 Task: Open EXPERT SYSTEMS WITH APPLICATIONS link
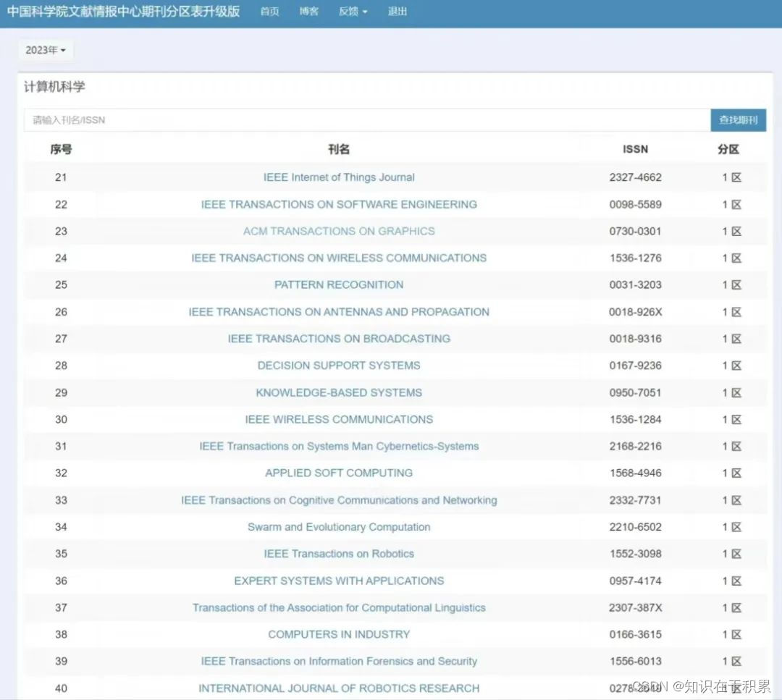[339, 581]
